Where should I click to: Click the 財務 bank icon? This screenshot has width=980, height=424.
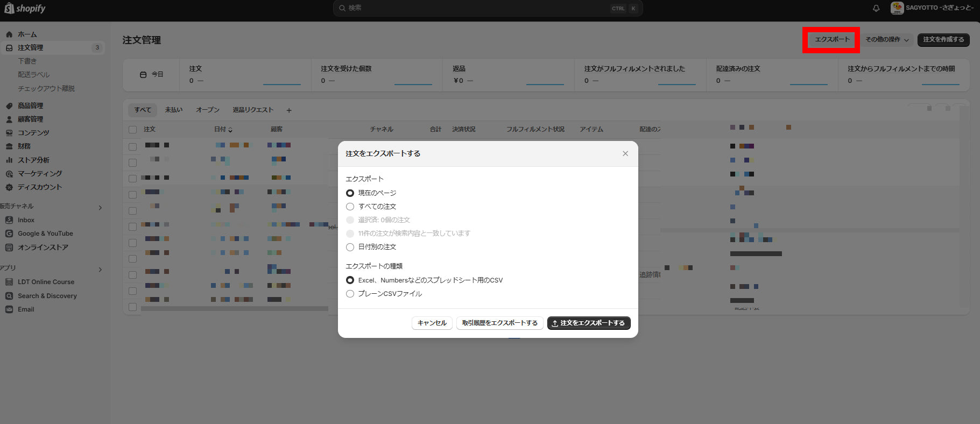coord(9,146)
